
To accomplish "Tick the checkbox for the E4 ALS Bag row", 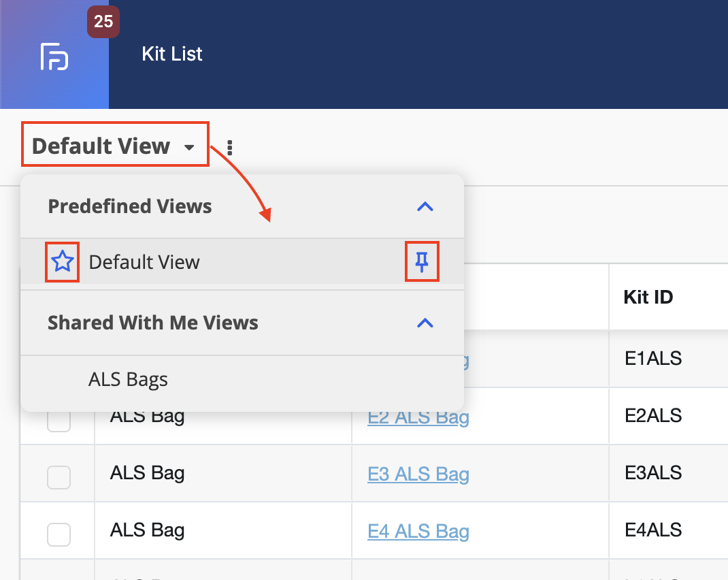I will coord(59,534).
